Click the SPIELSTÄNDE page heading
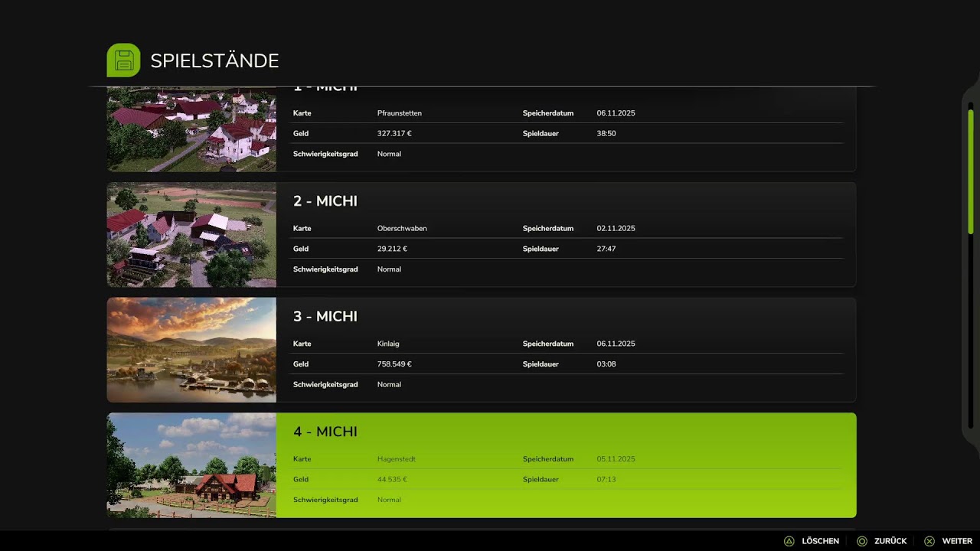This screenshot has height=551, width=980. [214, 61]
